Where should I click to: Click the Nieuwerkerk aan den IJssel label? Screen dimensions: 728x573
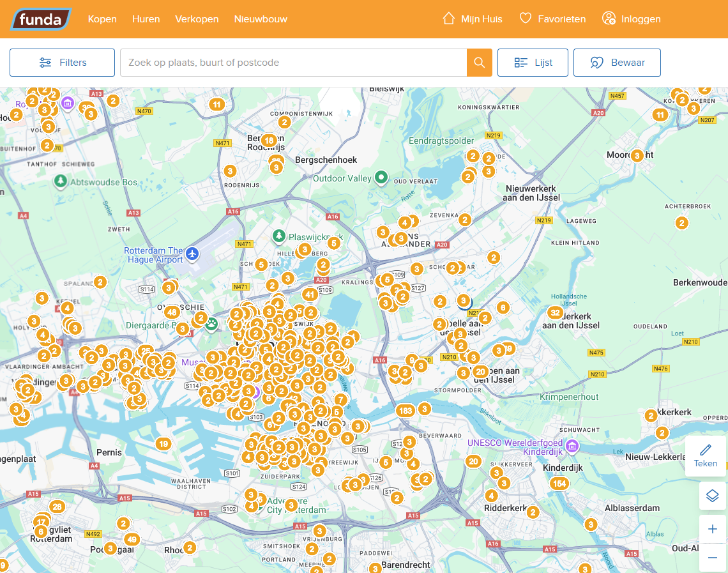tap(531, 193)
